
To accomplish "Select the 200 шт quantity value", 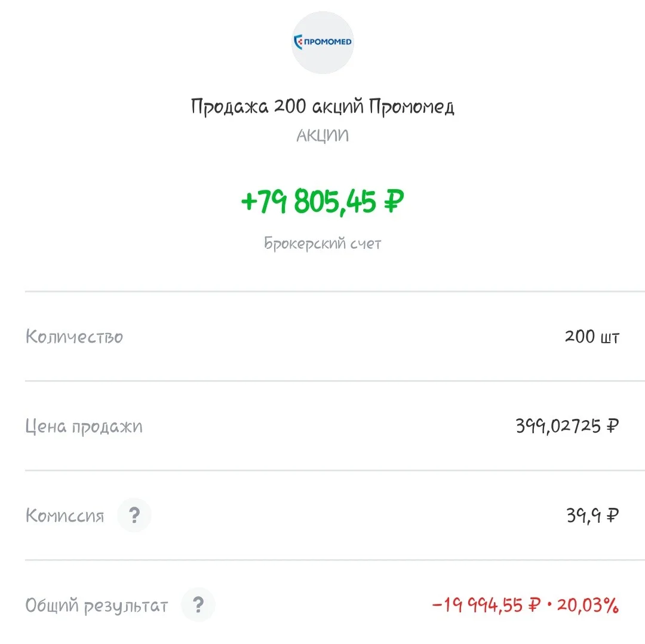I will click(x=592, y=337).
